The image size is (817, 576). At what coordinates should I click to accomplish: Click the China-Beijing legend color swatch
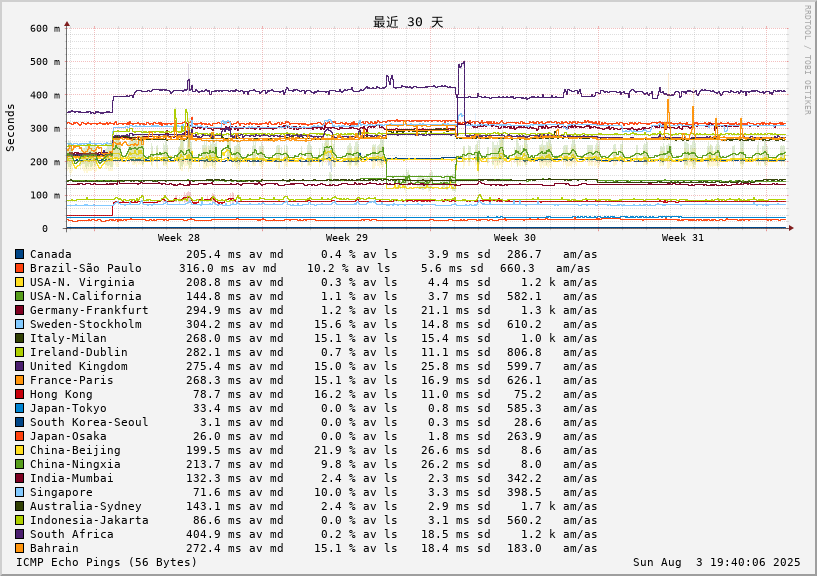point(19,450)
